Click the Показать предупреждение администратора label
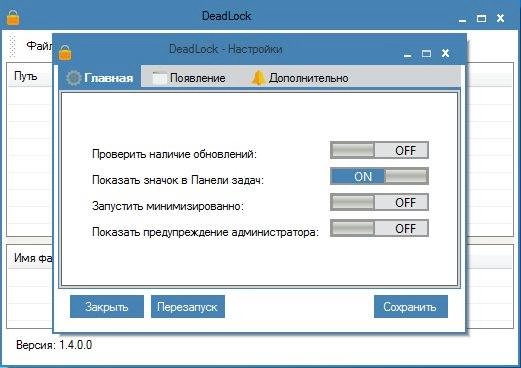 click(205, 232)
